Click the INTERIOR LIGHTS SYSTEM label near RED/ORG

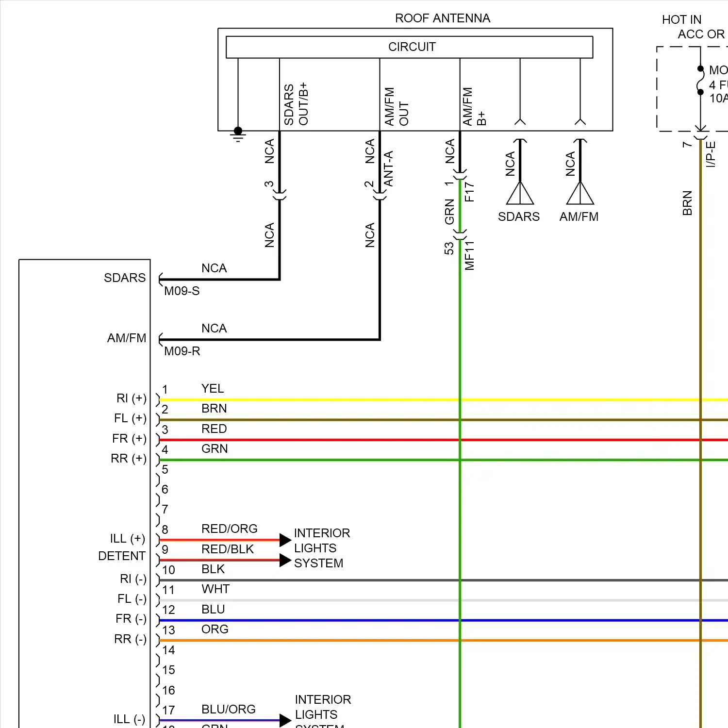click(x=322, y=548)
